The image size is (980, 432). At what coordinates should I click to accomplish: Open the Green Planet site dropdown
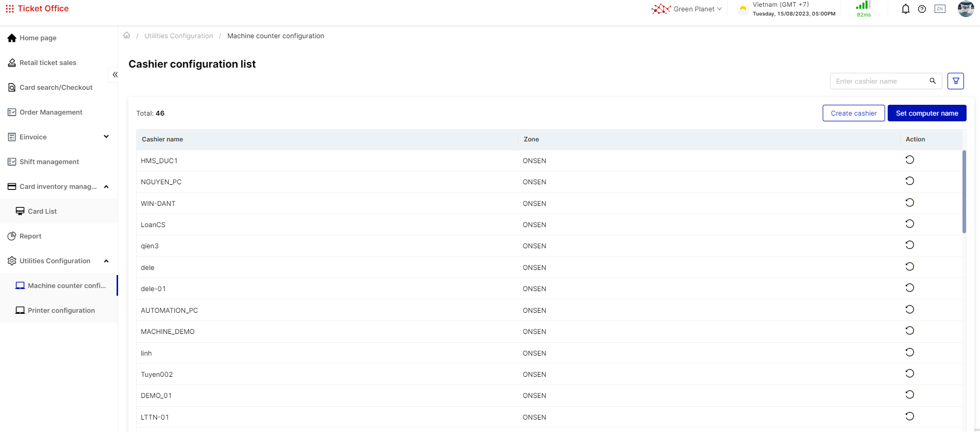pyautogui.click(x=687, y=9)
